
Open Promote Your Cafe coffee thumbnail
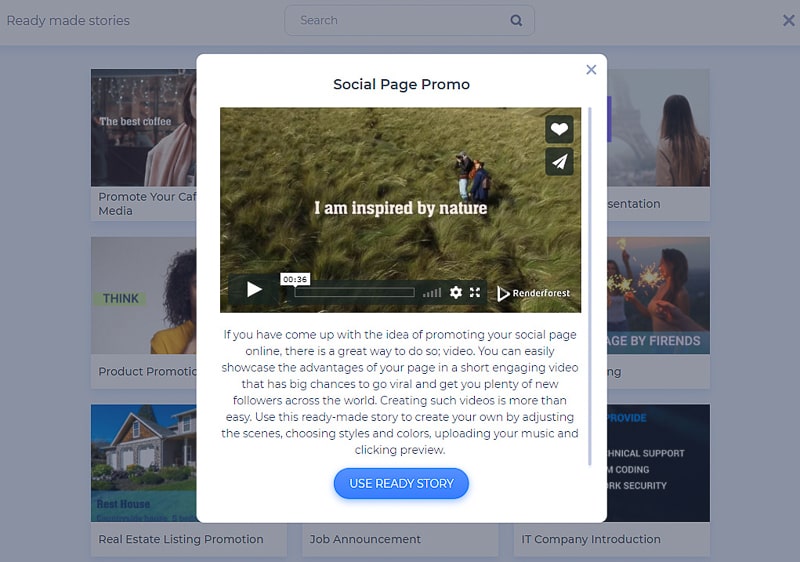click(x=143, y=127)
